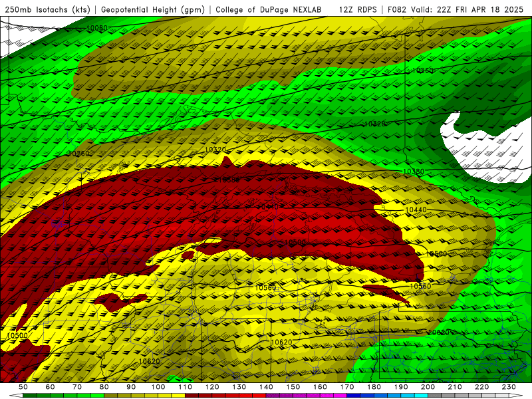Click 'F082 Valid: 22Z FRI APR 18 2025'
Viewport: 532px width, 399px height.
(x=456, y=10)
